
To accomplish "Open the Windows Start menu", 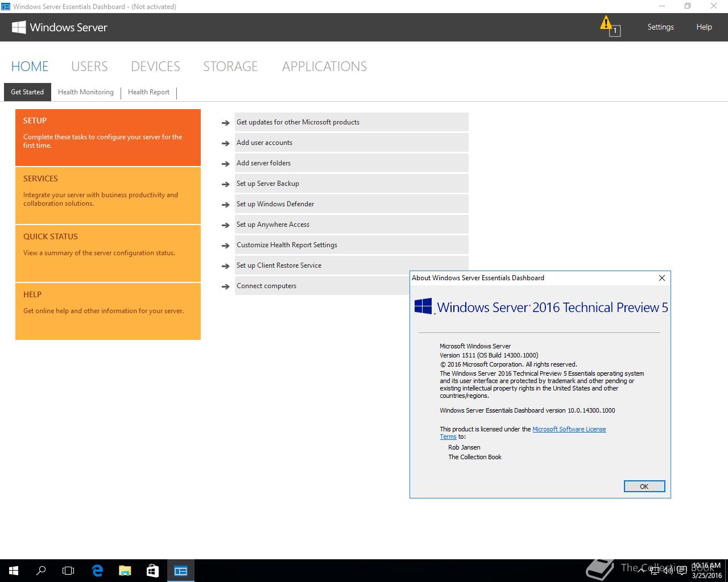I will (14, 571).
